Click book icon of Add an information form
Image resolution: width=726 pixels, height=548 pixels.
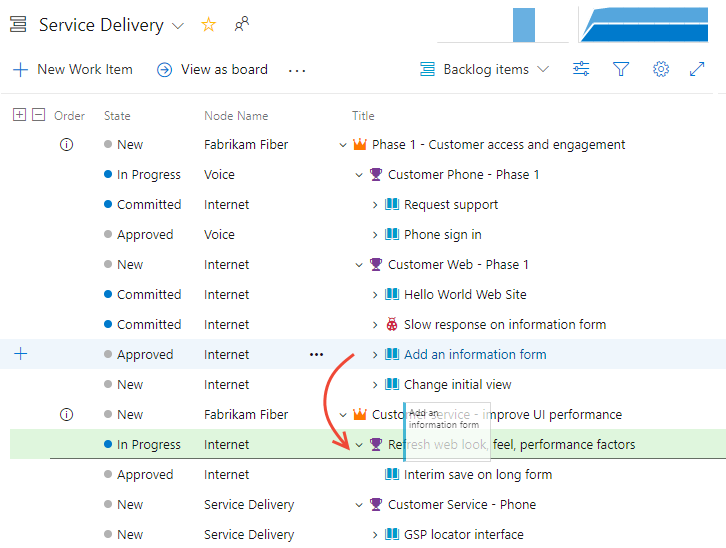point(392,354)
